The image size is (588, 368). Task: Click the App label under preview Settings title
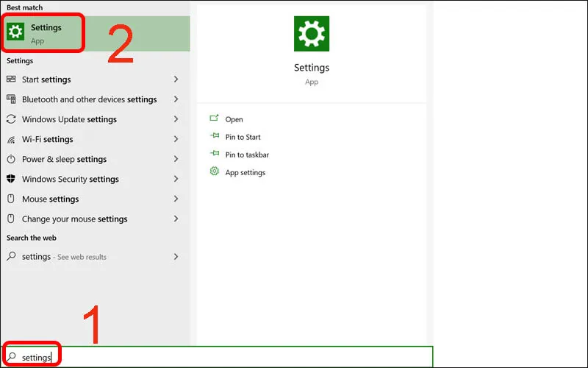(312, 82)
